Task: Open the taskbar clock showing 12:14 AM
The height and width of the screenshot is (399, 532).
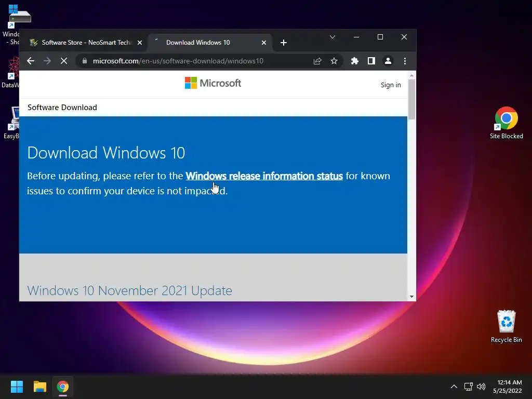Action: [507, 387]
